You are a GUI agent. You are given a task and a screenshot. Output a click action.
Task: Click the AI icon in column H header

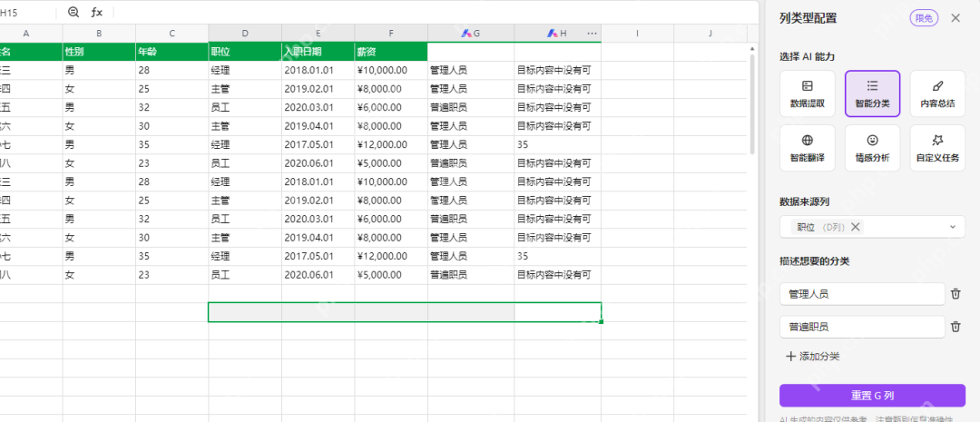(552, 34)
